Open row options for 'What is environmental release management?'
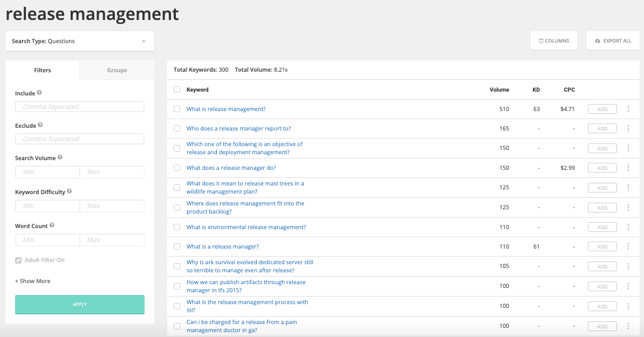Image resolution: width=644 pixels, height=337 pixels. pyautogui.click(x=628, y=227)
